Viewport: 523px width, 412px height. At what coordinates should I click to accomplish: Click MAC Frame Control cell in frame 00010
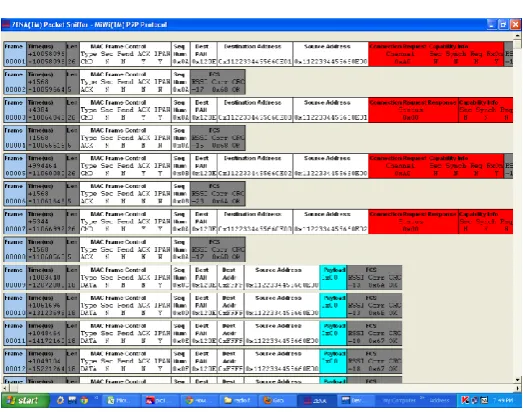pos(125,305)
